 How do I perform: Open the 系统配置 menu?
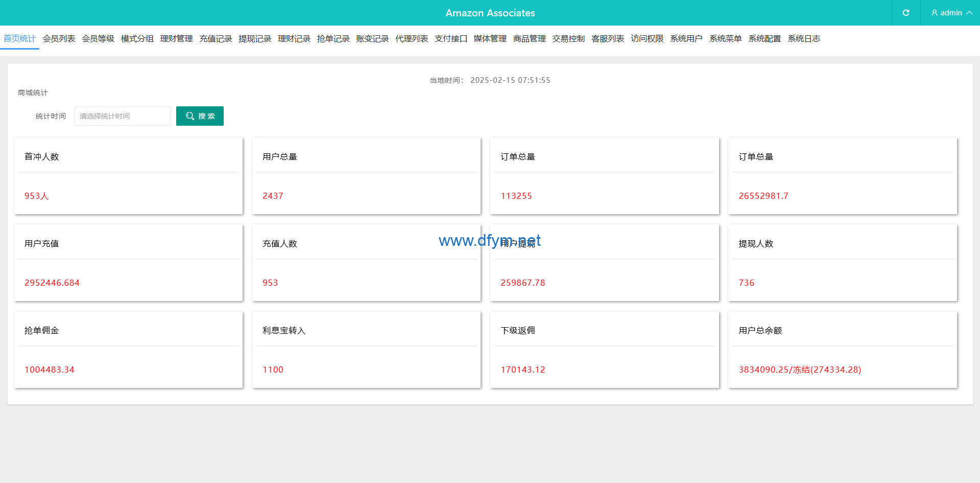(764, 39)
